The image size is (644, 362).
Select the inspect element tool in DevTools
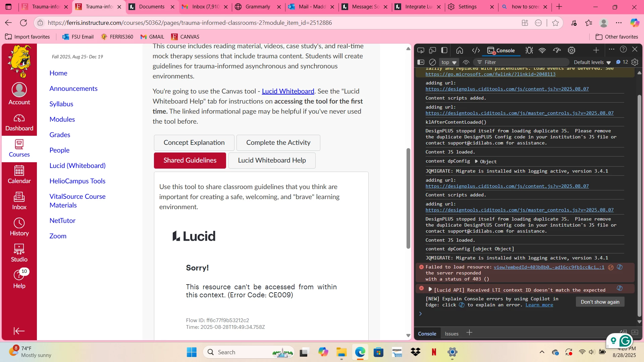click(421, 50)
